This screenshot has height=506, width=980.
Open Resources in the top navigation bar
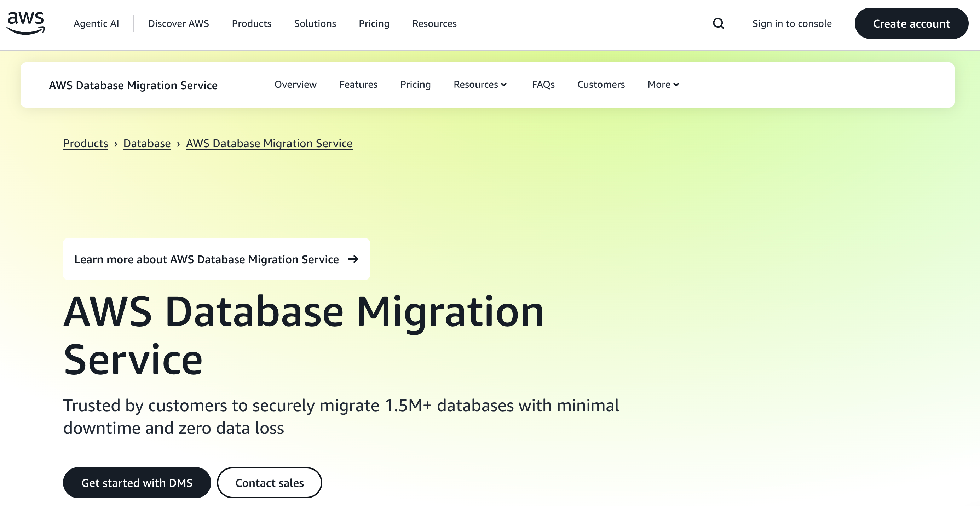point(434,24)
